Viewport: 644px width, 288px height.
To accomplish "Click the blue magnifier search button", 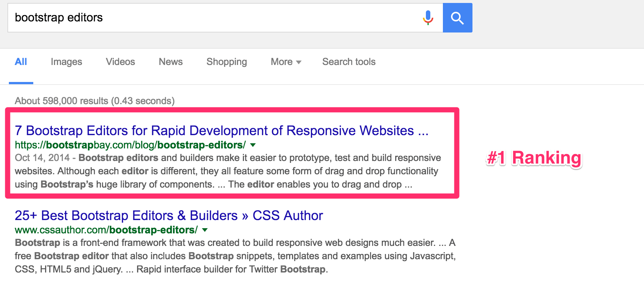I will tap(457, 18).
